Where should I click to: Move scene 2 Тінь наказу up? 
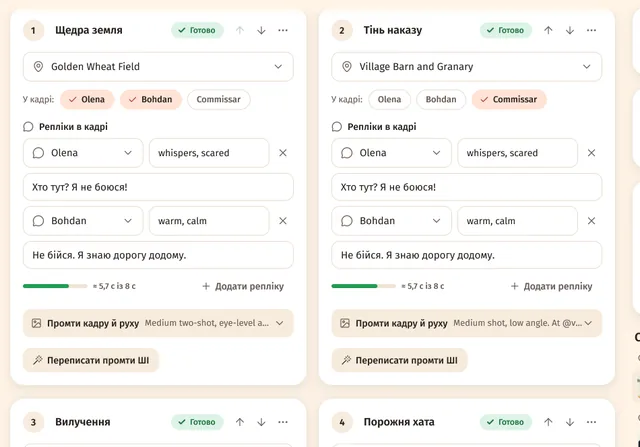pyautogui.click(x=548, y=30)
